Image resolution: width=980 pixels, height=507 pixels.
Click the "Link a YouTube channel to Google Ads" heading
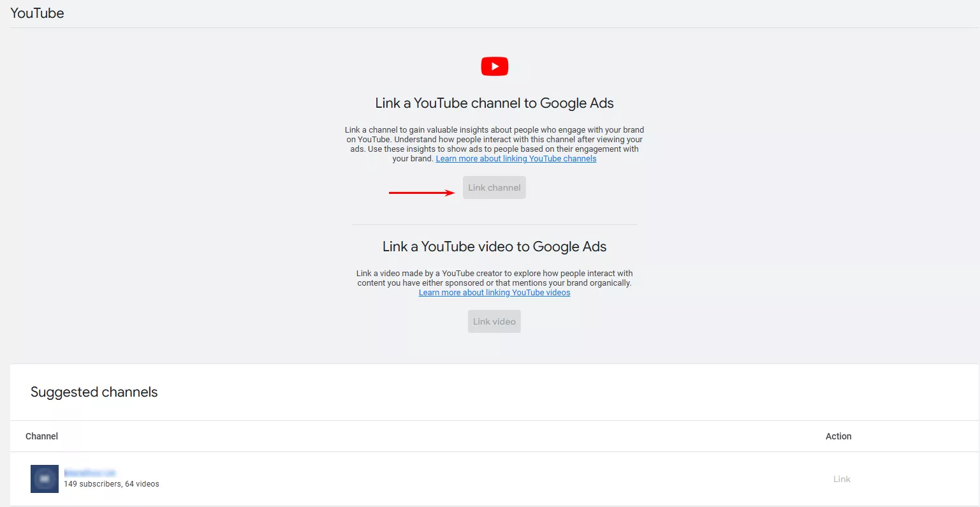pos(494,103)
